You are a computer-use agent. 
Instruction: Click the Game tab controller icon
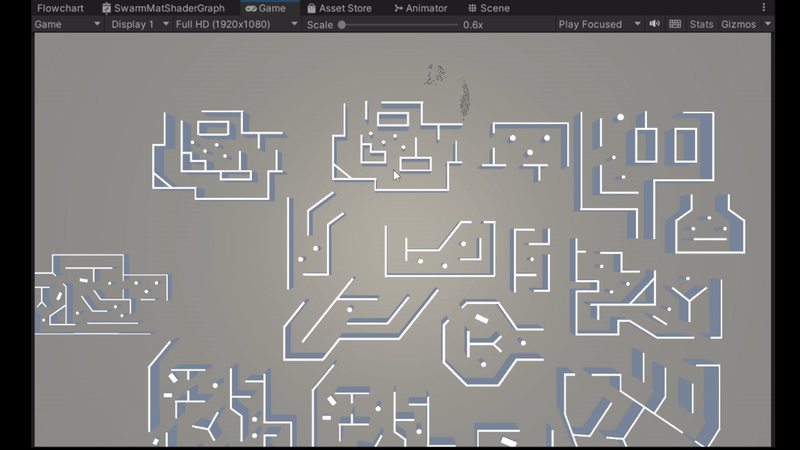[251, 8]
